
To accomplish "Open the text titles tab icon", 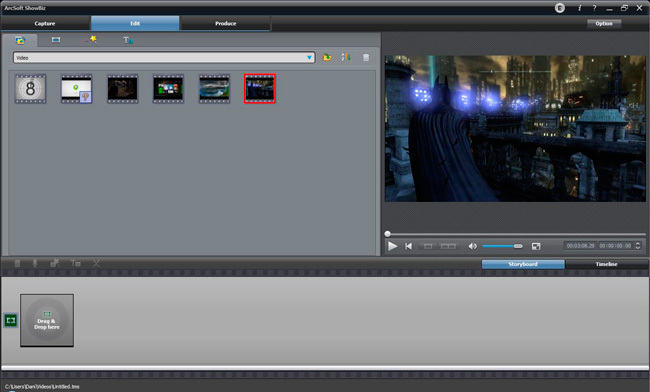I will click(128, 40).
